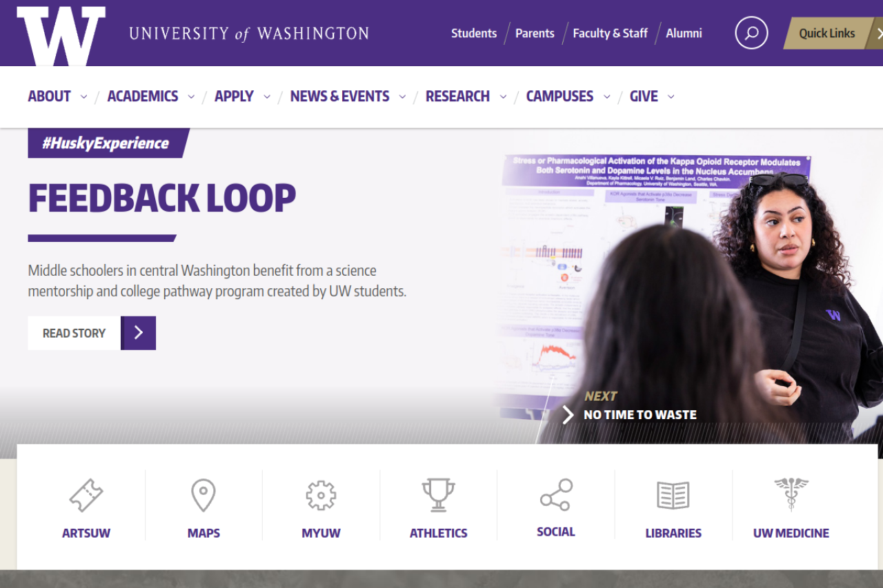883x588 pixels.
Task: Expand the About menu chevron
Action: (x=84, y=97)
